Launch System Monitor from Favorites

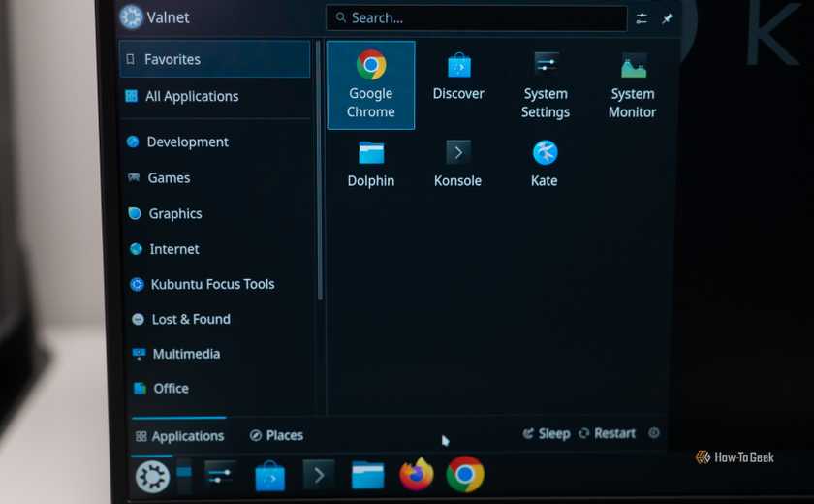click(632, 85)
